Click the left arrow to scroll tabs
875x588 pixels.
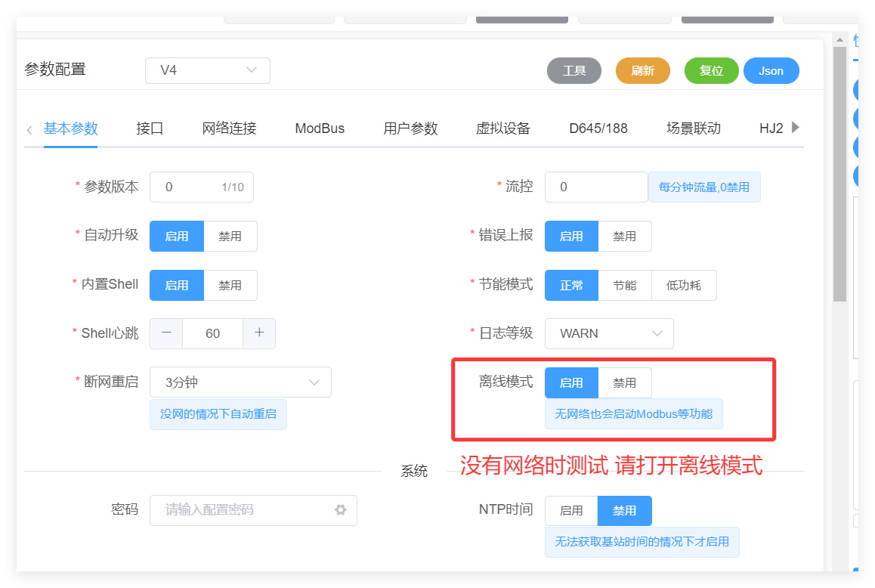[x=29, y=129]
